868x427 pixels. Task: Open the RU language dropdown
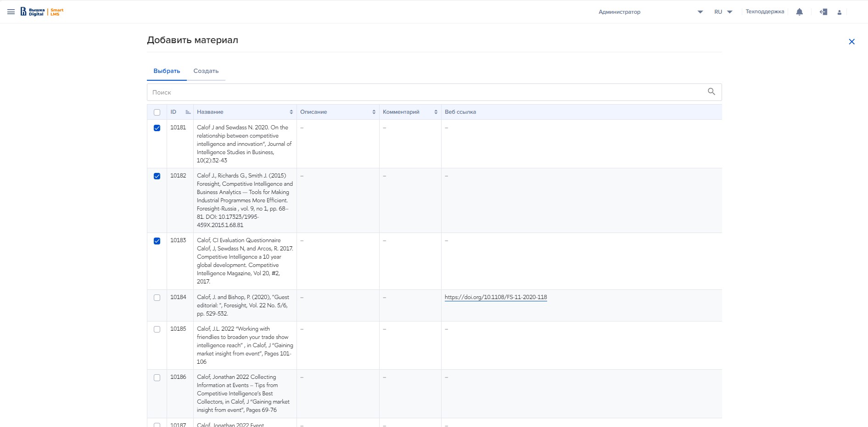[723, 12]
